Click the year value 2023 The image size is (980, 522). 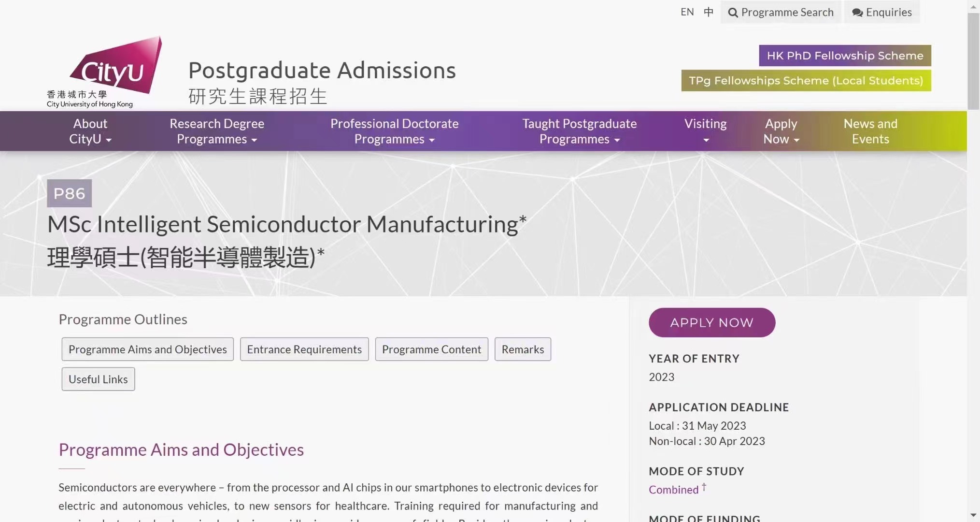(661, 377)
